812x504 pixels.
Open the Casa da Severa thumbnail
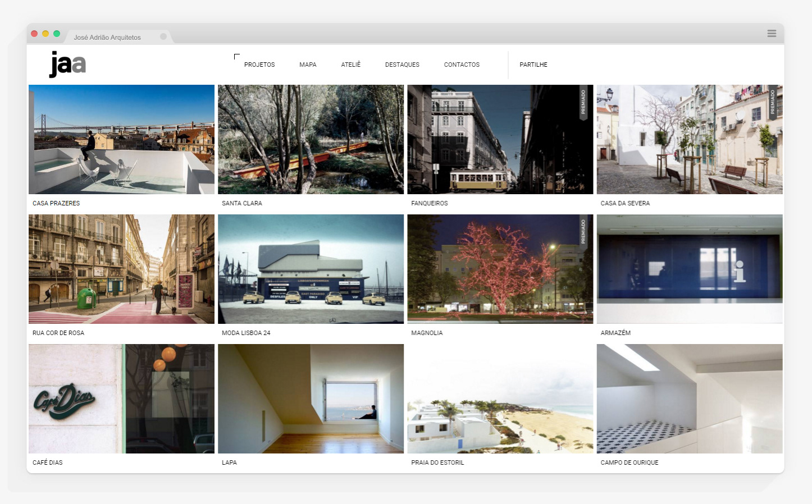(x=690, y=139)
